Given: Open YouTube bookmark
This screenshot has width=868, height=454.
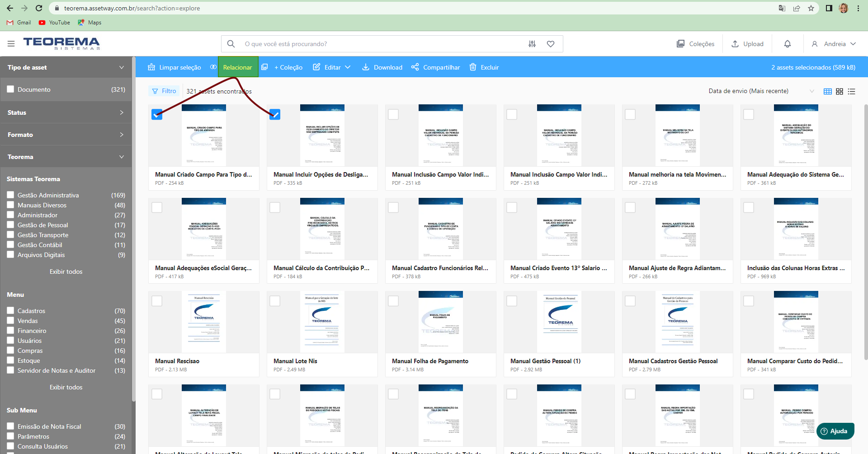Looking at the screenshot, I should [x=54, y=23].
